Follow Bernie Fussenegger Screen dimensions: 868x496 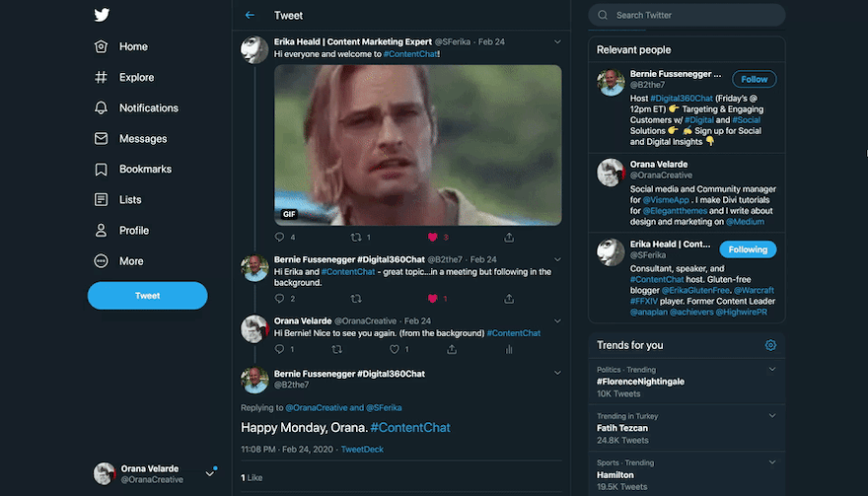[754, 79]
